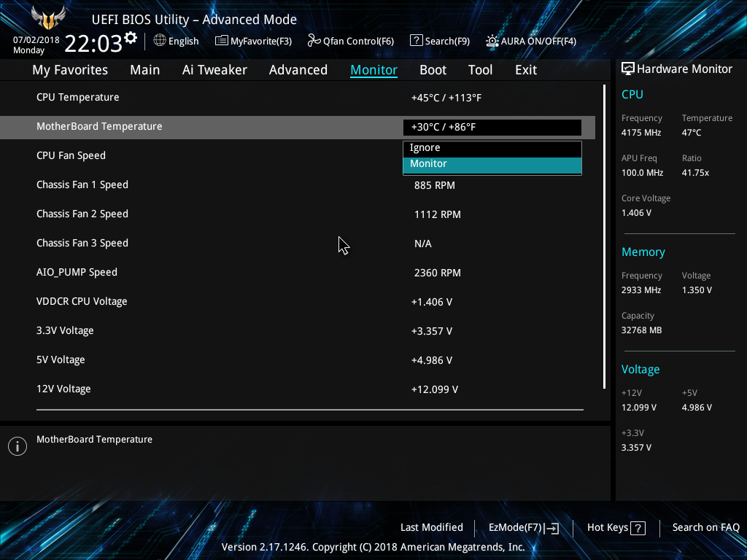The image size is (747, 560).
Task: Click the +45°C / +113°F value
Action: pyautogui.click(x=446, y=98)
